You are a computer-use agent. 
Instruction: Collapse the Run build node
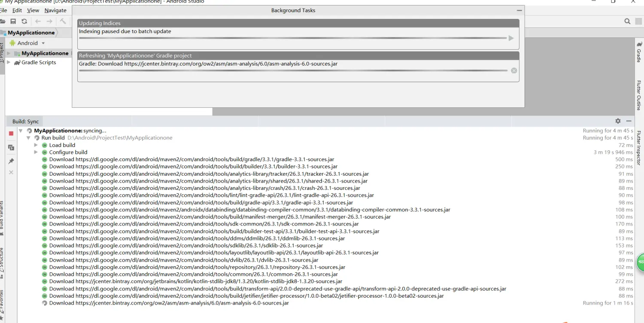tap(28, 138)
